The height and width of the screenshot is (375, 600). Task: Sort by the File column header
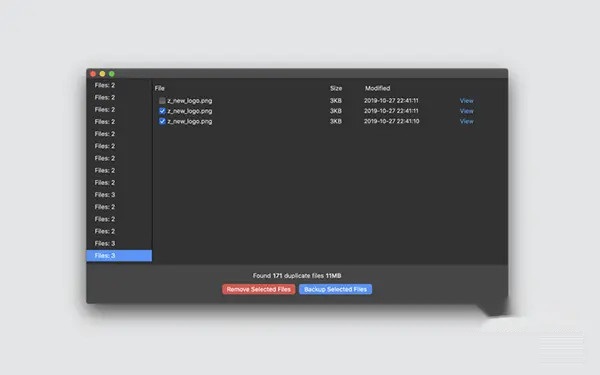tap(160, 88)
